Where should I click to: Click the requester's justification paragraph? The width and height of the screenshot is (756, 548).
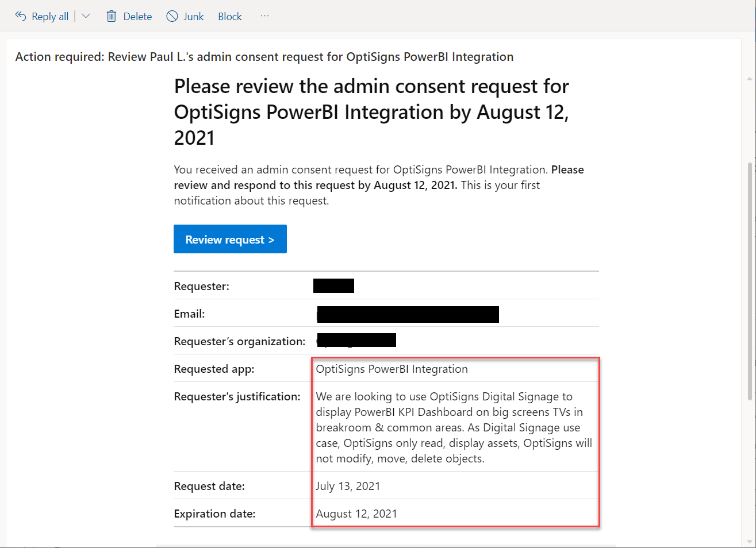(x=454, y=427)
